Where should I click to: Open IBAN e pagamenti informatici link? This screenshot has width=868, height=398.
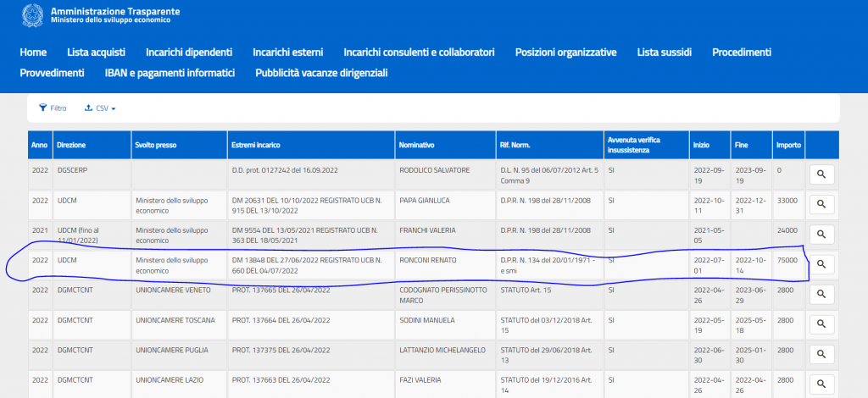(170, 73)
